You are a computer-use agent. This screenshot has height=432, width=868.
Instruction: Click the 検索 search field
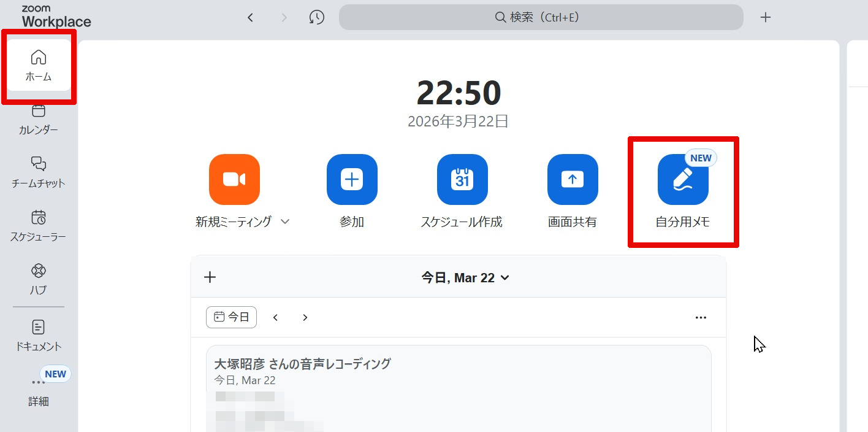(x=541, y=17)
